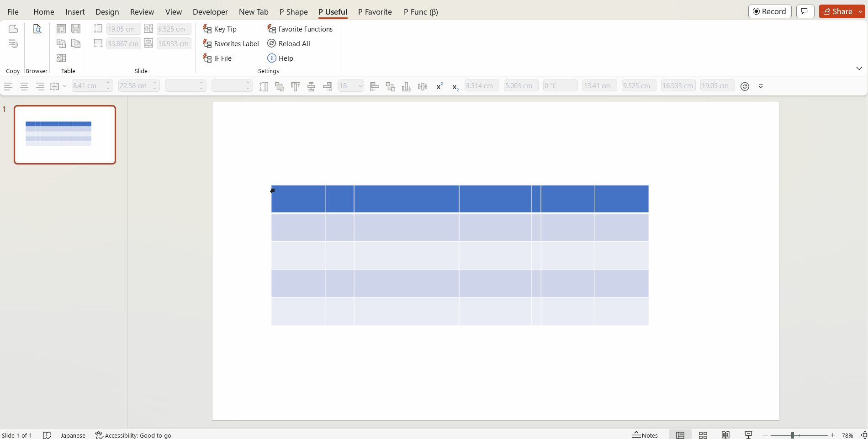Open the Developer ribbon tab

210,12
